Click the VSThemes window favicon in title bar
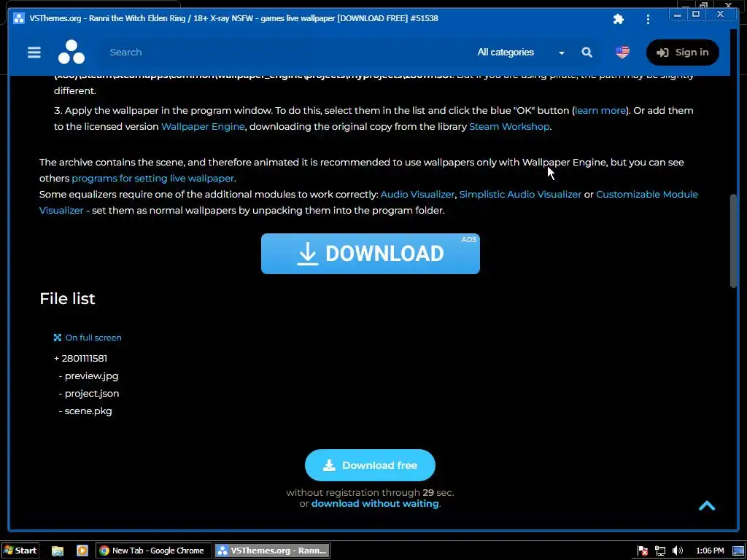The height and width of the screenshot is (560, 747). coord(18,18)
